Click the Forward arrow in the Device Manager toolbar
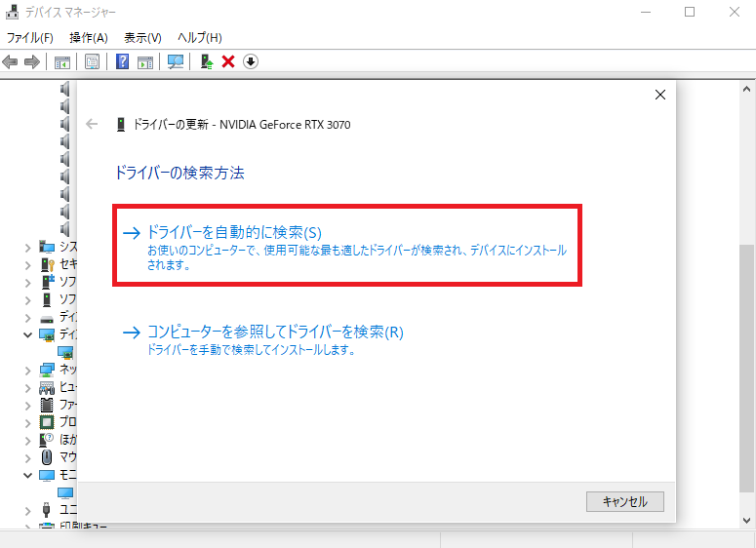Viewport: 756px width, 548px height. click(32, 61)
